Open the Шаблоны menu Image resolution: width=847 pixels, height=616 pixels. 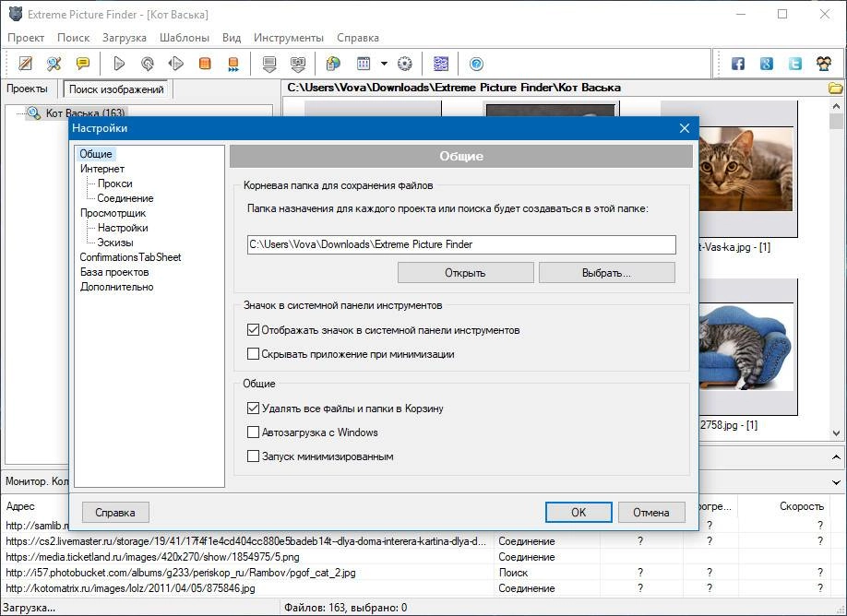coord(185,38)
